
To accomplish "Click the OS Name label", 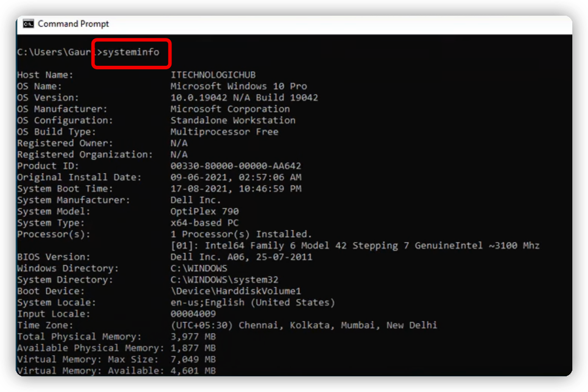I will coord(39,86).
